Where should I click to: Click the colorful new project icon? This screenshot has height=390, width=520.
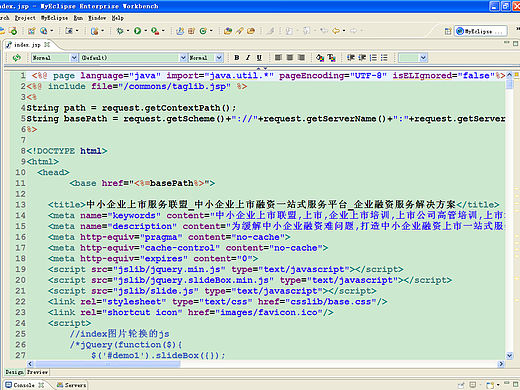coord(32,31)
